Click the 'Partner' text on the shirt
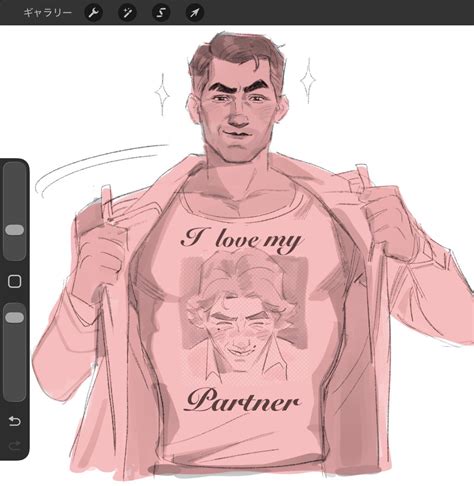 pos(242,400)
